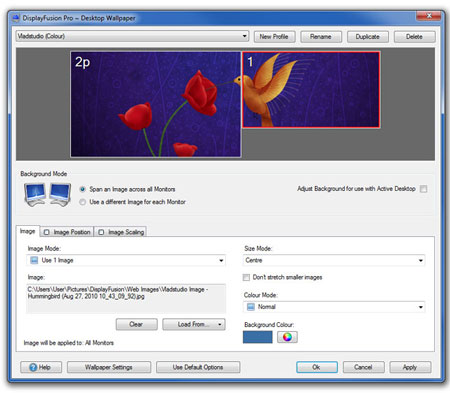450x393 pixels.
Task: Select monitor 1 preview thumbnail
Action: tap(311, 90)
